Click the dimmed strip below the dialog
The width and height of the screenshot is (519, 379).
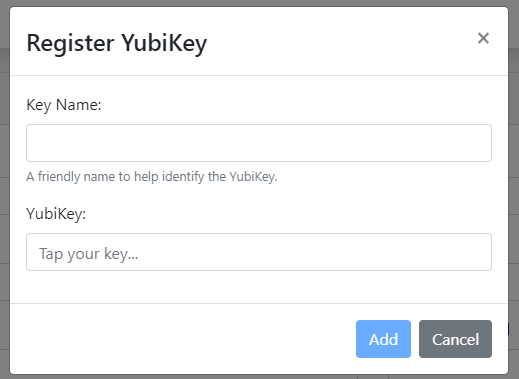click(x=259, y=377)
